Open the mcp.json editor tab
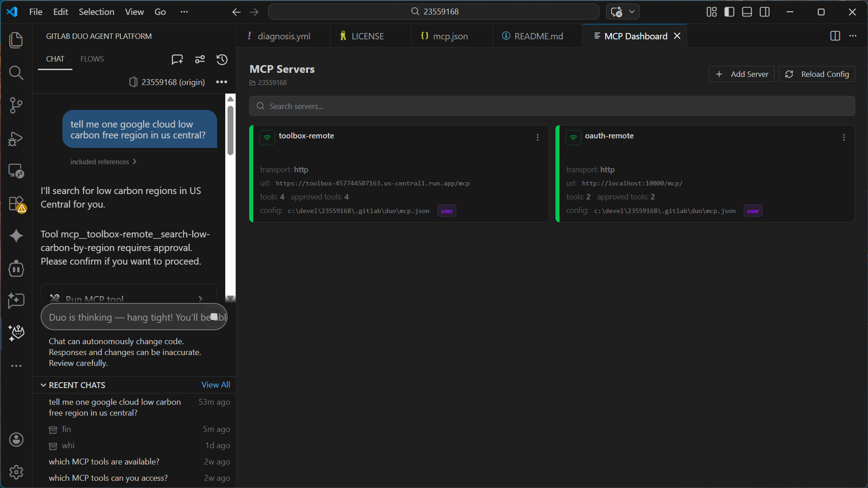Screen dimensions: 868x488 coord(445,36)
